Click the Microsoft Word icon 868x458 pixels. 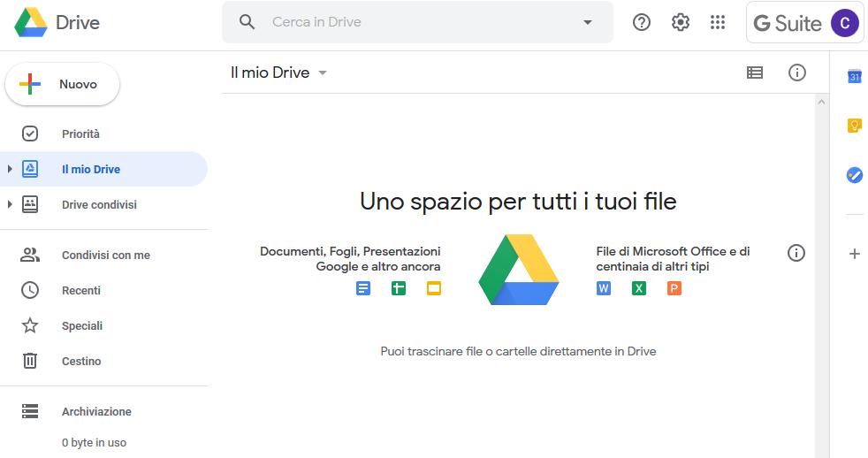[604, 288]
